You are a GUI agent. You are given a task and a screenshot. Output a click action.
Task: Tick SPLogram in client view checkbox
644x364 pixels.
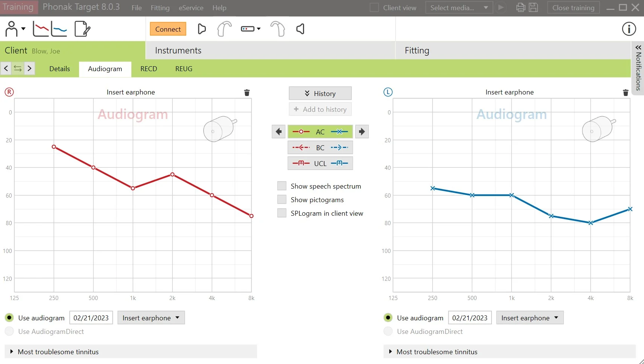click(x=282, y=213)
